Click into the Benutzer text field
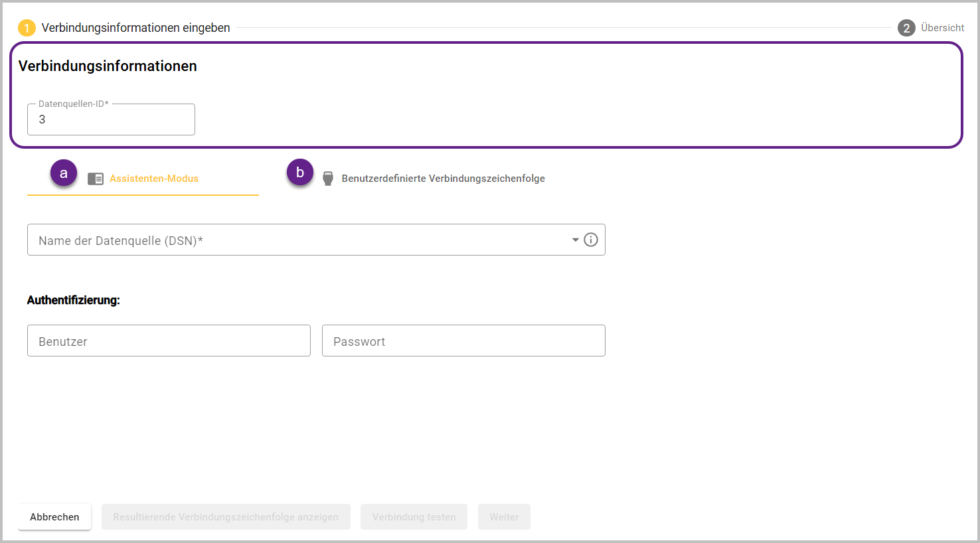Screen dimensions: 980x543 [169, 341]
